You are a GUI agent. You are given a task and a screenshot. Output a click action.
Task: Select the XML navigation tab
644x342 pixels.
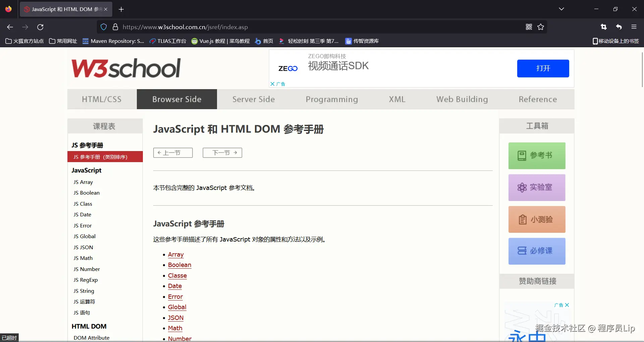tap(397, 99)
